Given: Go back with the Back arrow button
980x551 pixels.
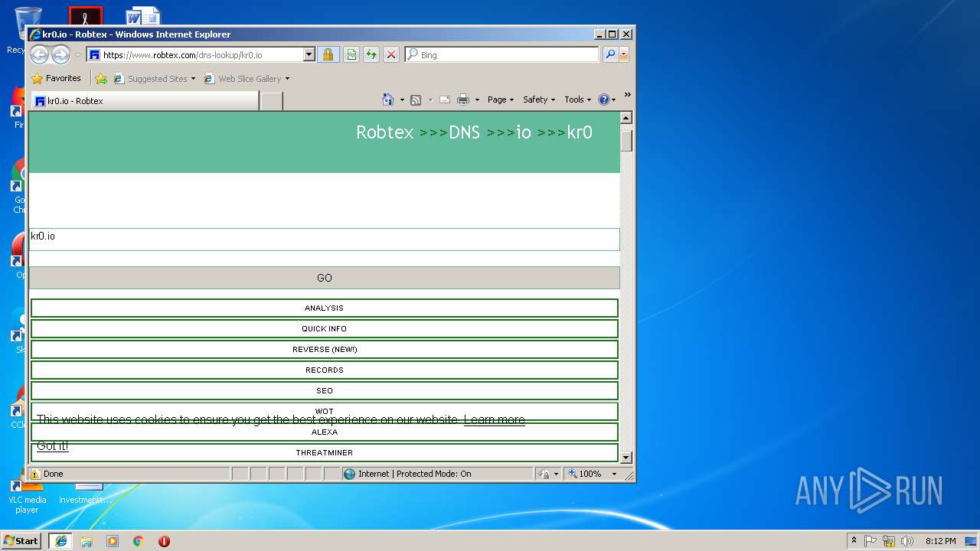Looking at the screenshot, I should [x=39, y=54].
